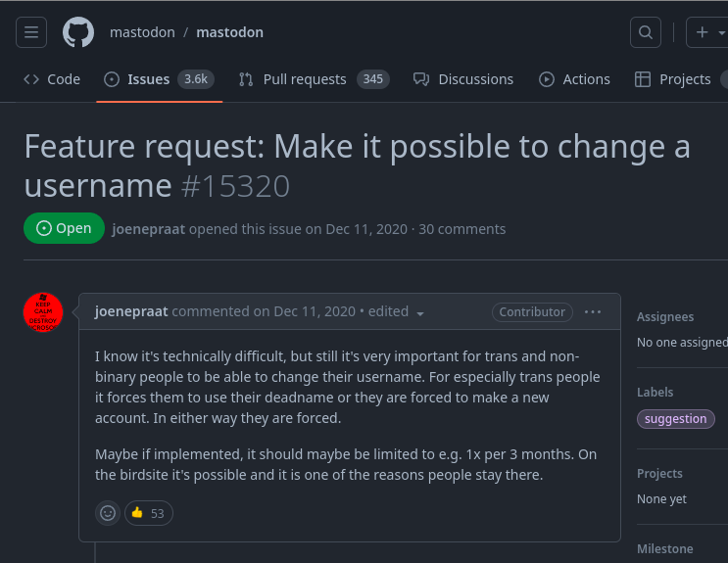Add a reaction with the smiley icon
728x563 pixels.
pos(108,512)
